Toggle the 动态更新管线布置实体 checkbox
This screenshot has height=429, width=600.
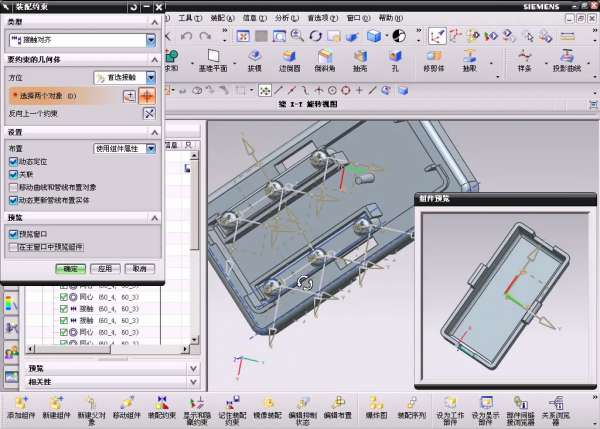click(13, 200)
